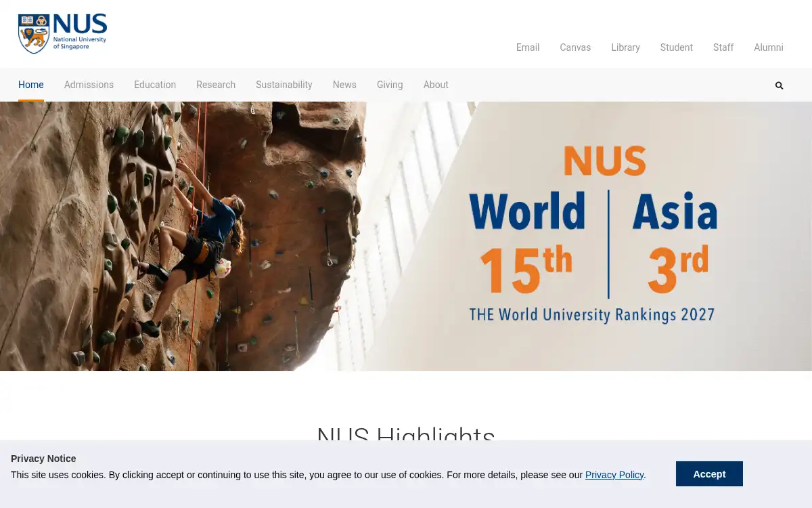The height and width of the screenshot is (508, 812).
Task: Select the Home nav item
Action: pos(31,85)
